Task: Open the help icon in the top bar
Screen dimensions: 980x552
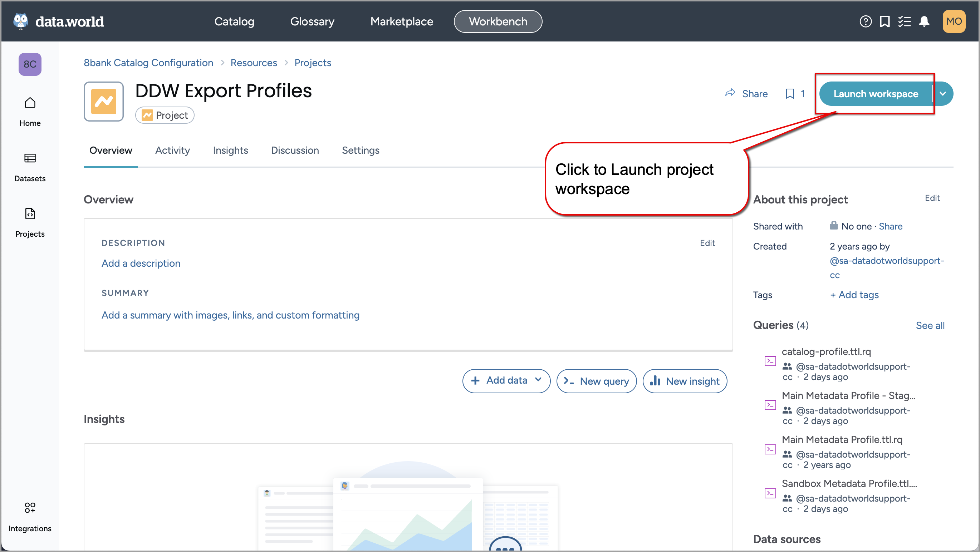Action: [x=866, y=21]
